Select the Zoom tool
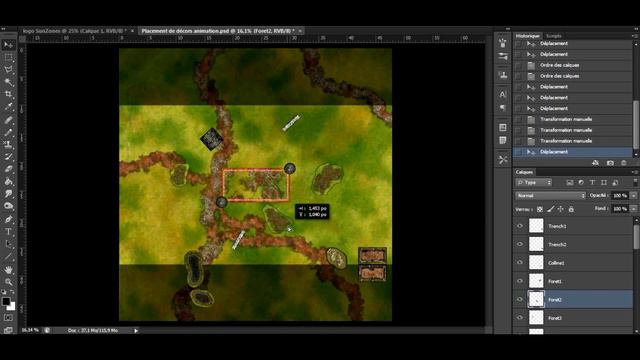This screenshot has width=640, height=360. tap(8, 282)
